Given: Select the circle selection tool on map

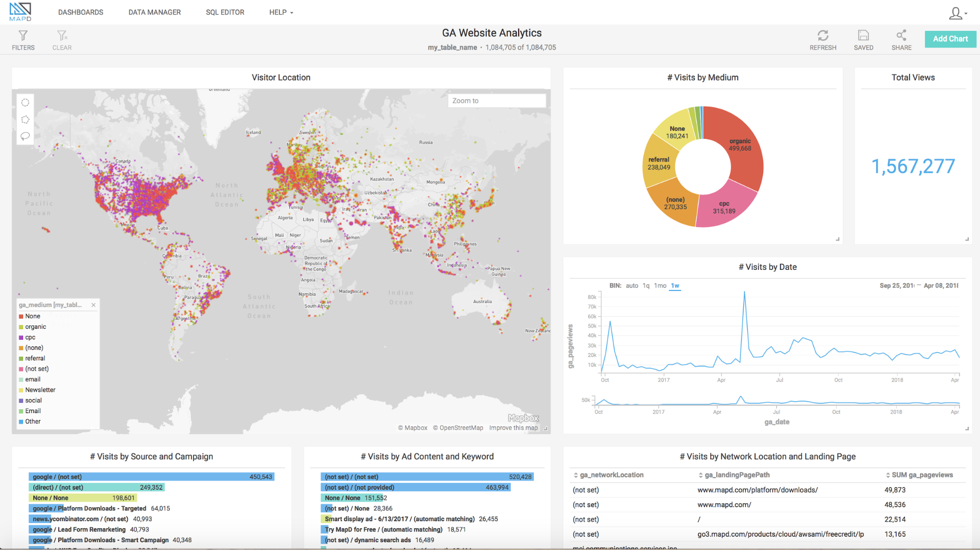Looking at the screenshot, I should [25, 103].
